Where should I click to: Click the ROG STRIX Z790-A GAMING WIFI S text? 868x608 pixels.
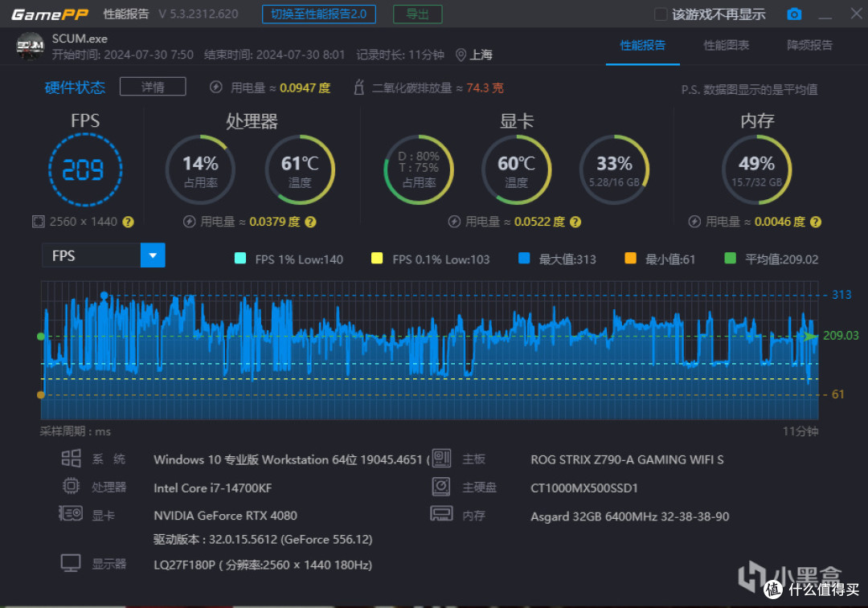pyautogui.click(x=627, y=459)
